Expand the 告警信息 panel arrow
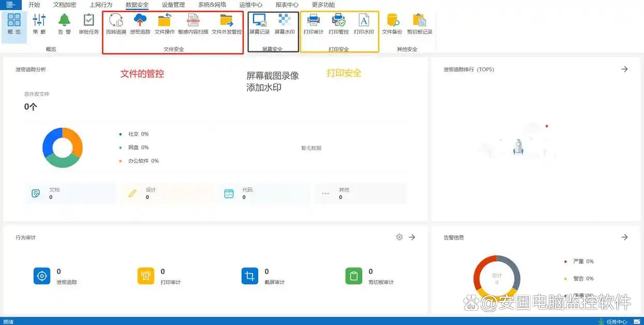Screen dimensions: 644x325 click(625, 237)
